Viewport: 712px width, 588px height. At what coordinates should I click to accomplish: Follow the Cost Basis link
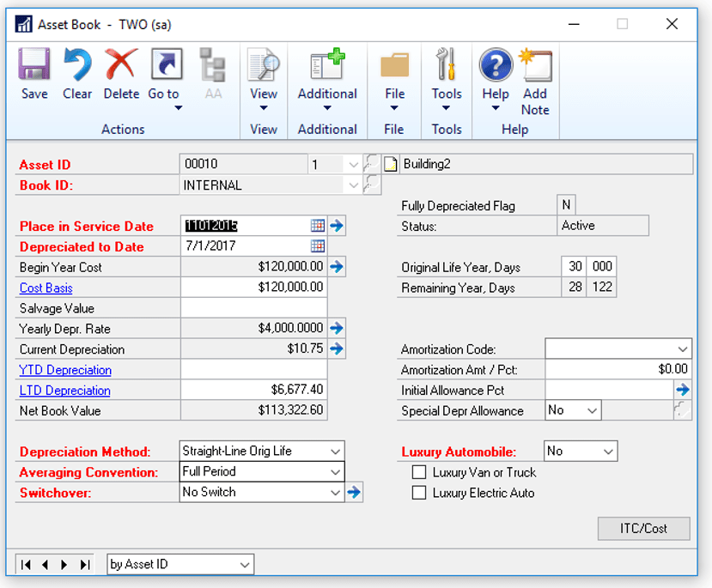pos(46,288)
